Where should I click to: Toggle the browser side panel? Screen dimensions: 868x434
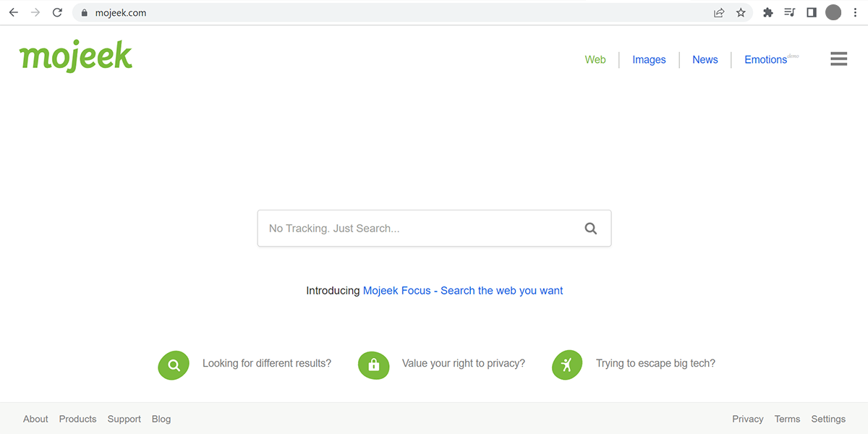(812, 12)
